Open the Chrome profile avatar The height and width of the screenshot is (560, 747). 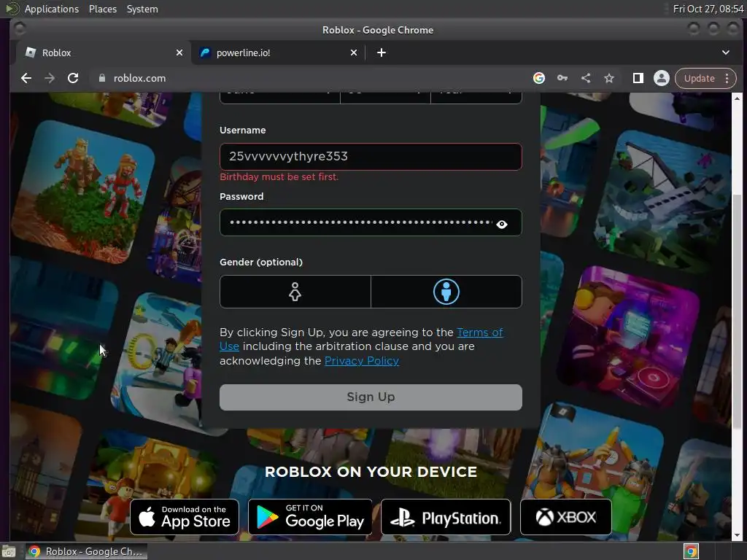pos(661,78)
